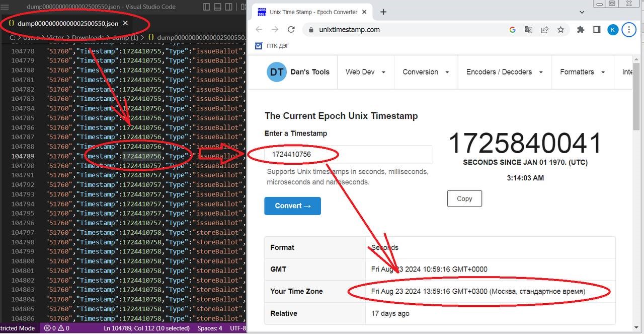Open a new Chrome tab with plus button
644x334 pixels.
[x=383, y=12]
